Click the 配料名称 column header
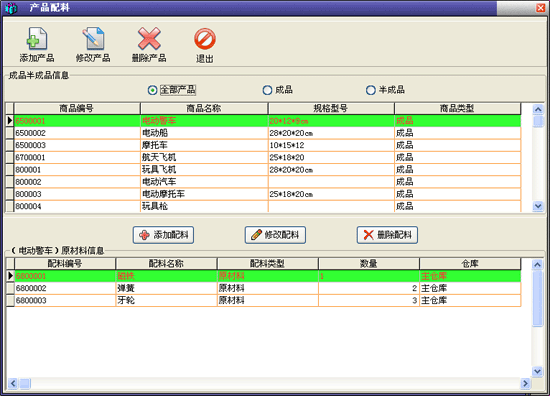This screenshot has height=396, width=550. [166, 263]
